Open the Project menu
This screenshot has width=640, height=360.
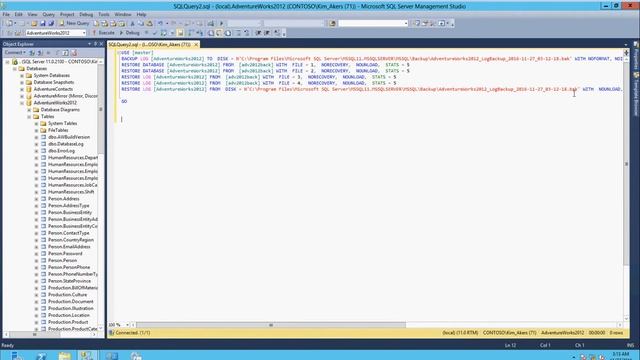[67, 14]
